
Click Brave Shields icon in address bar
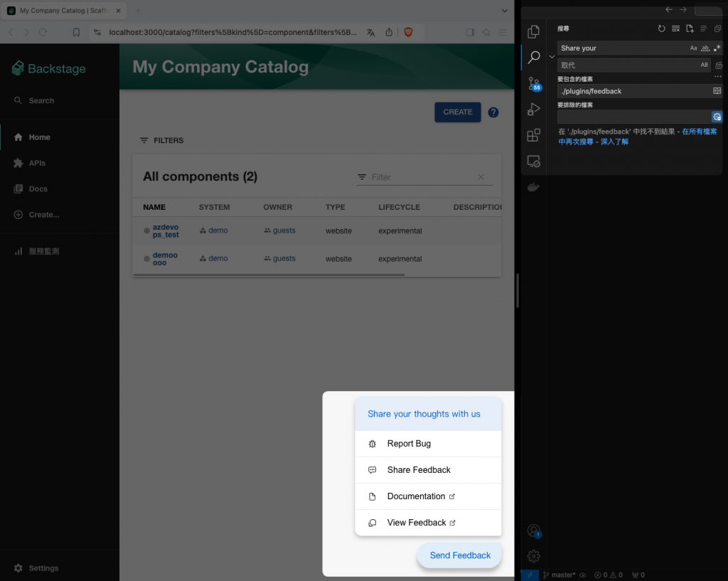pos(408,32)
